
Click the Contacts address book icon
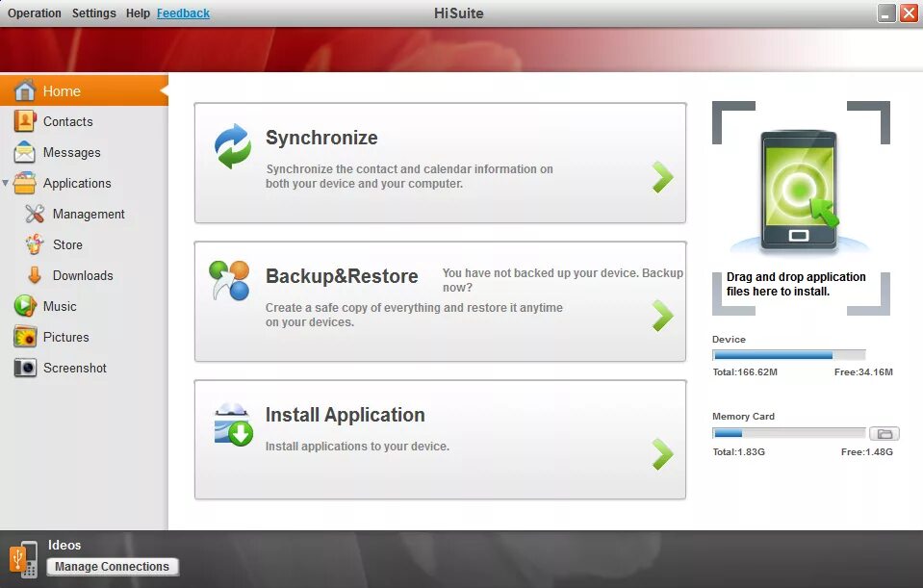tap(25, 121)
